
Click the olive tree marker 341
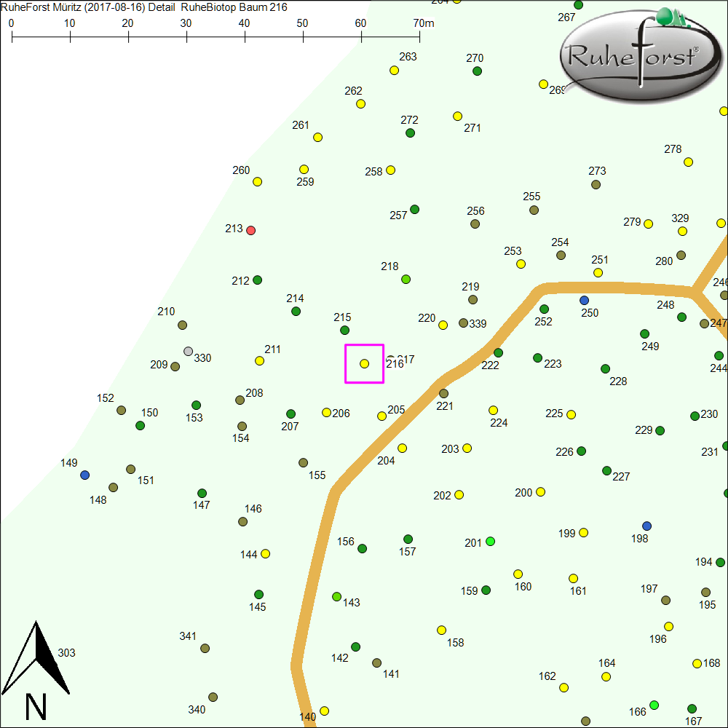point(205,648)
